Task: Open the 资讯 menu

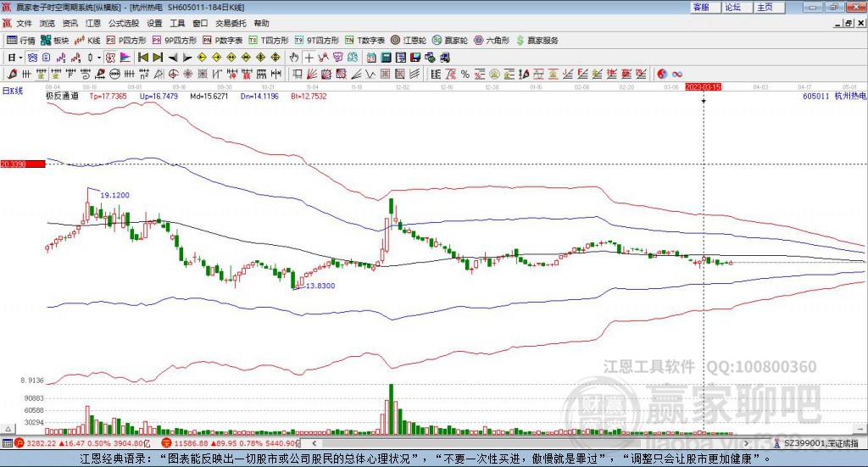Action: pos(70,23)
